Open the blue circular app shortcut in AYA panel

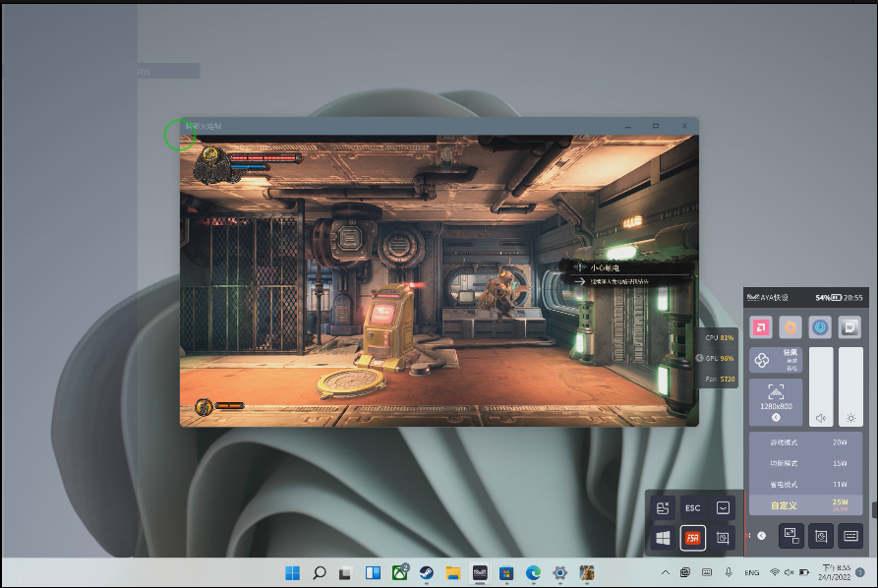[820, 327]
